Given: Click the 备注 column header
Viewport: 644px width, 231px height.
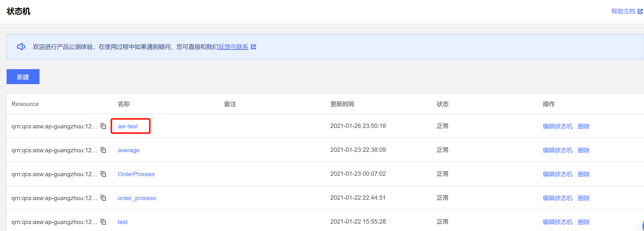Looking at the screenshot, I should click(x=230, y=104).
